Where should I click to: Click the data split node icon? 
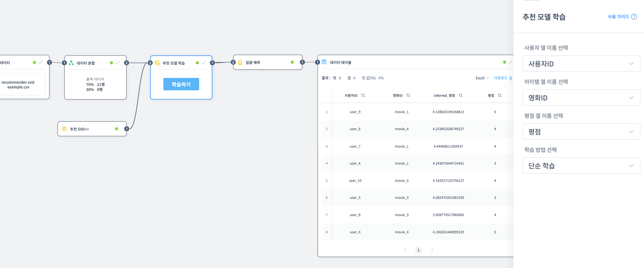(71, 63)
